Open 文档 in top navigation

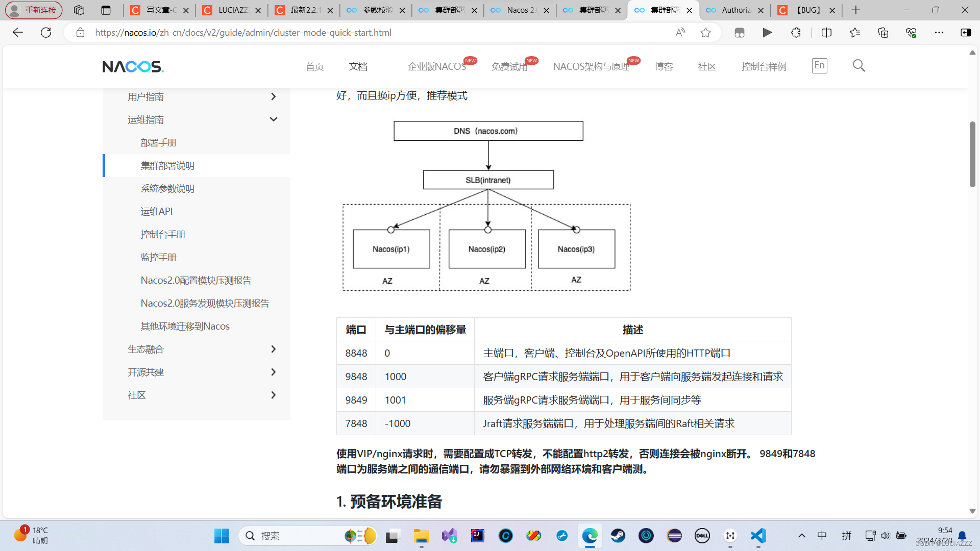[358, 66]
